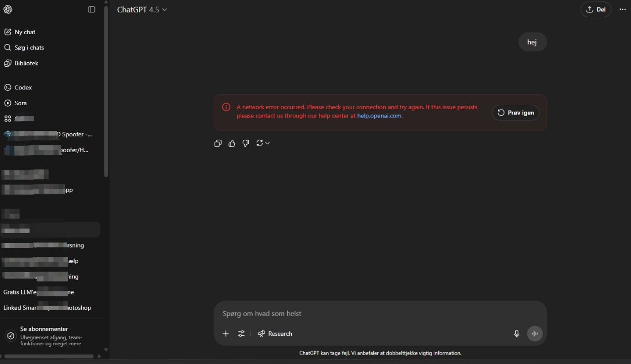Copy the response with the copy icon

click(218, 143)
